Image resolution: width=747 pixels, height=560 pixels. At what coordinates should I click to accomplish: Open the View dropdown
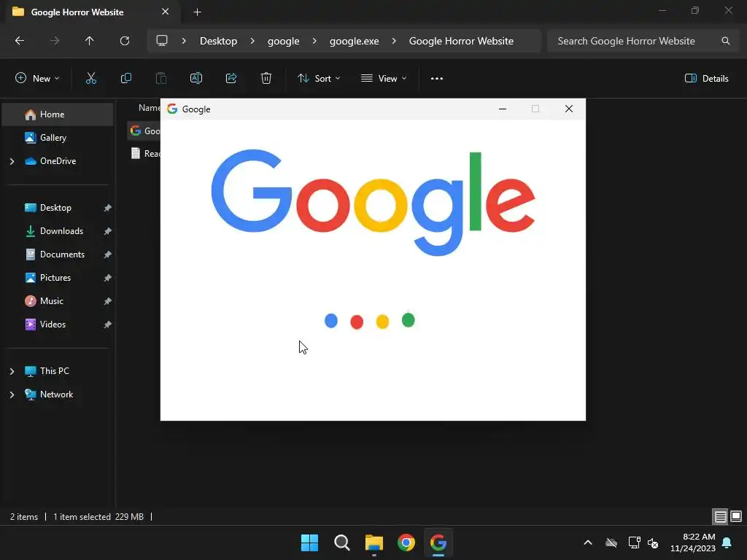[384, 79]
